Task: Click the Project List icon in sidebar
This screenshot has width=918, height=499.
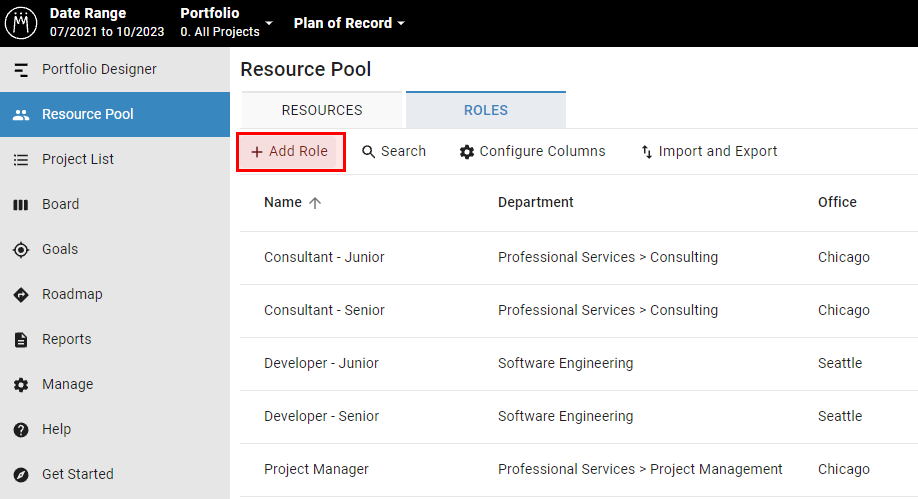Action: coord(21,159)
